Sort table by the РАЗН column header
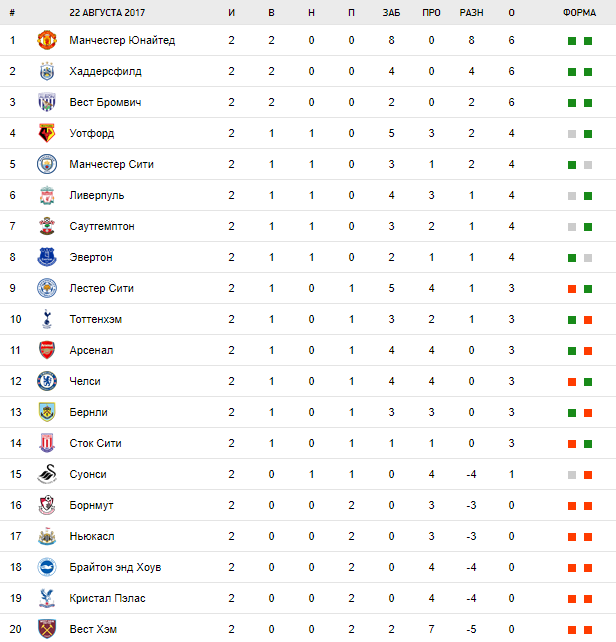Image resolution: width=616 pixels, height=642 pixels. coord(471,13)
